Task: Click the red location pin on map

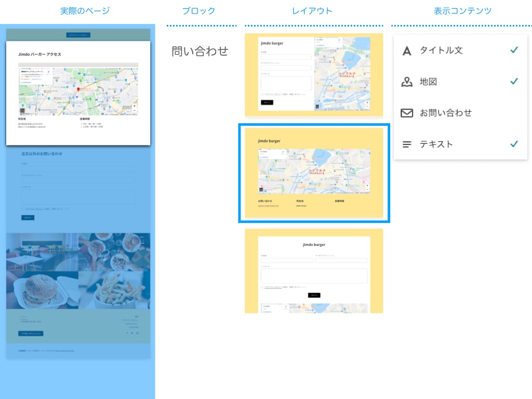Action: 78,89
